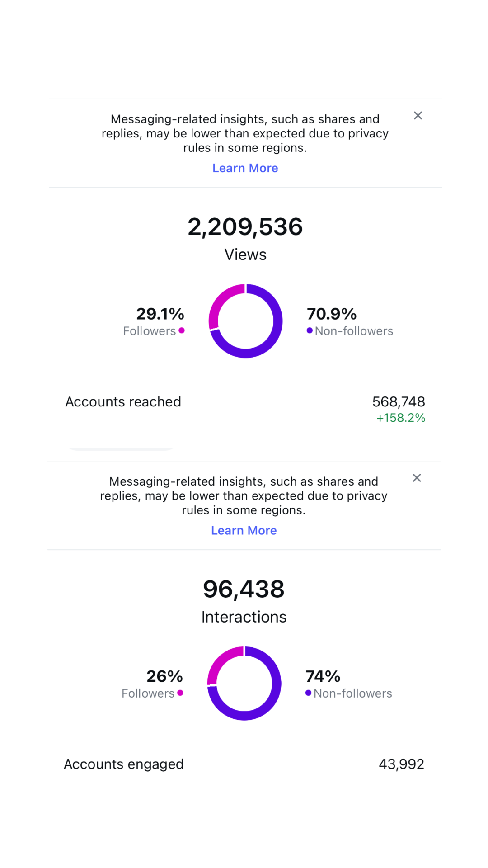Tap the Views donut chart
488x868 pixels.
coord(245,321)
